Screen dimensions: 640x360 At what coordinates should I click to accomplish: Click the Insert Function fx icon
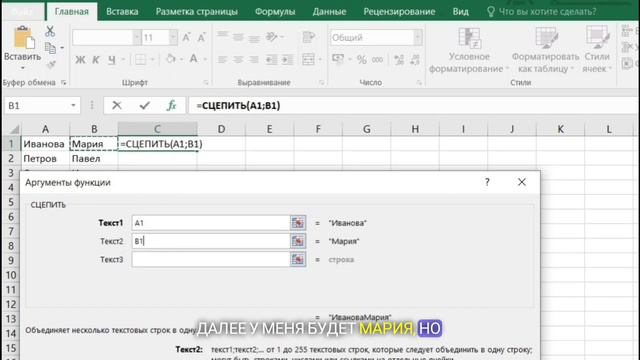171,105
